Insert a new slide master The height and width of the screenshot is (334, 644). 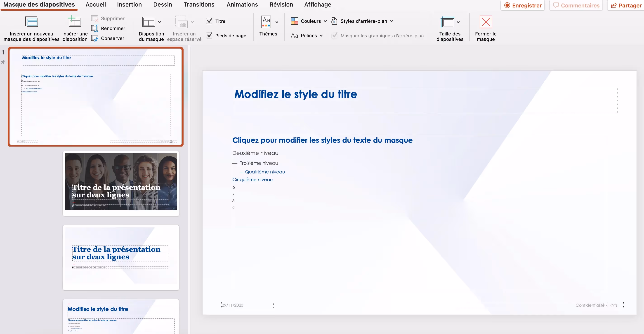[32, 28]
